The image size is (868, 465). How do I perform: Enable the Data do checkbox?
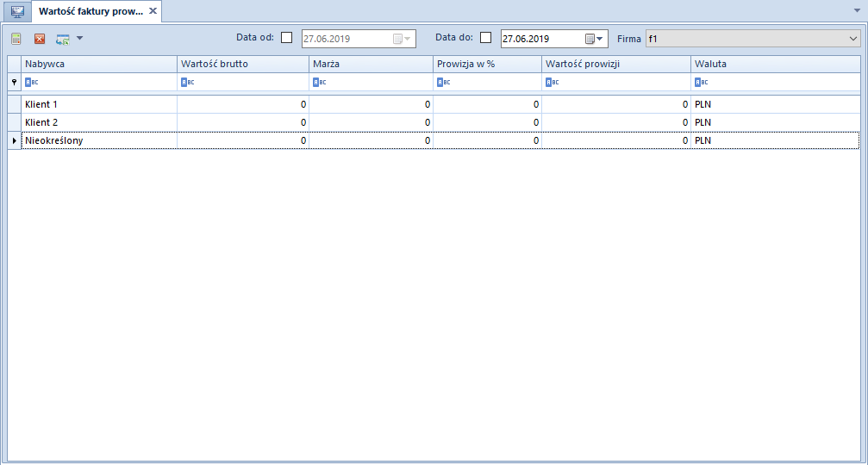[485, 38]
